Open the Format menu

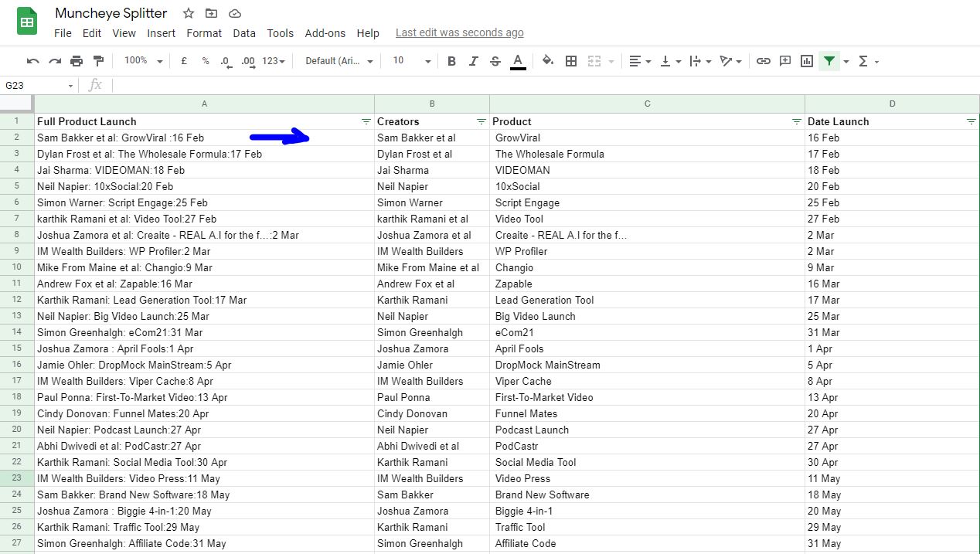click(204, 33)
